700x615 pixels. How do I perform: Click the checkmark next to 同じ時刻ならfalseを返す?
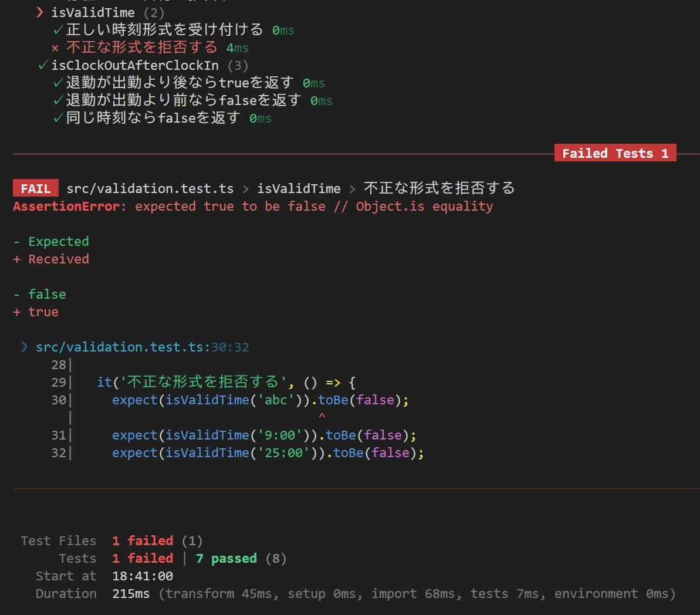(x=58, y=118)
